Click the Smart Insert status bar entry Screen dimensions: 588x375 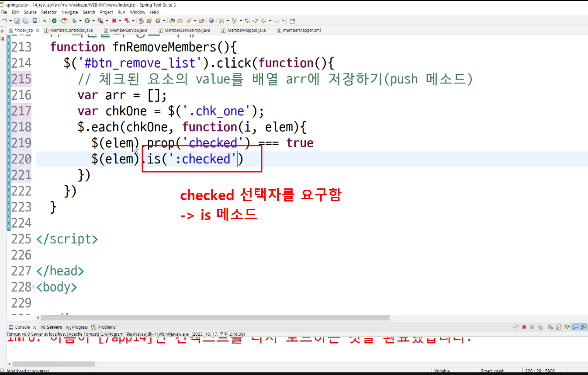[x=492, y=371]
